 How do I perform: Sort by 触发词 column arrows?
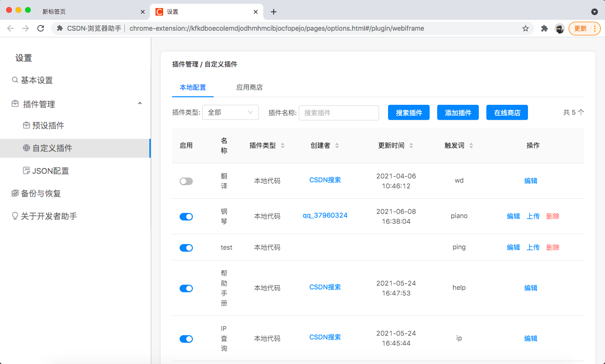point(471,145)
